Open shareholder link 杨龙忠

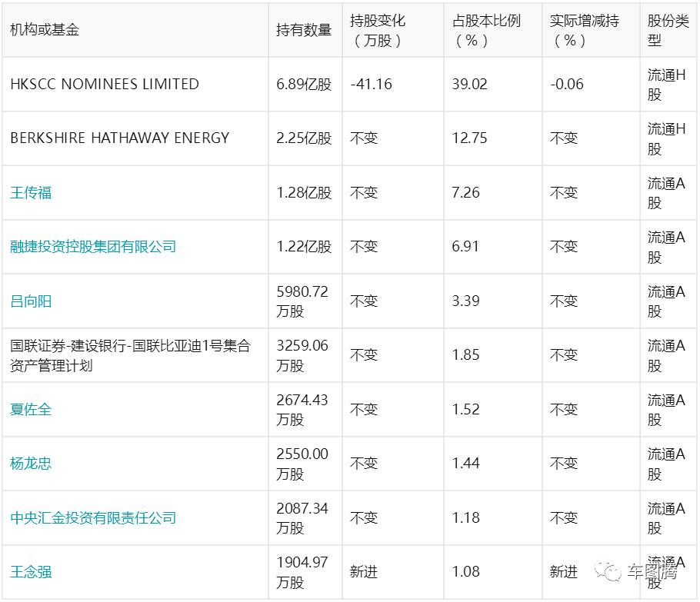pyautogui.click(x=31, y=463)
